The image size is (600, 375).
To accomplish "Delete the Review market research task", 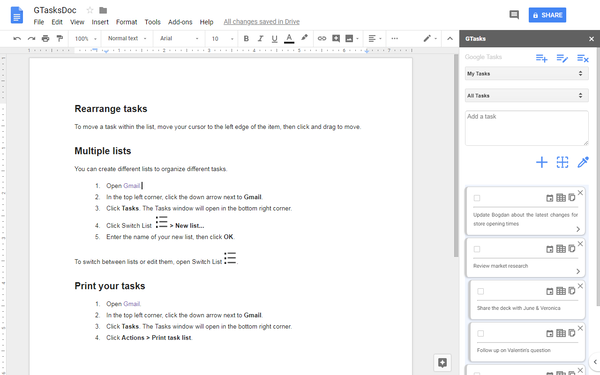I will click(580, 244).
